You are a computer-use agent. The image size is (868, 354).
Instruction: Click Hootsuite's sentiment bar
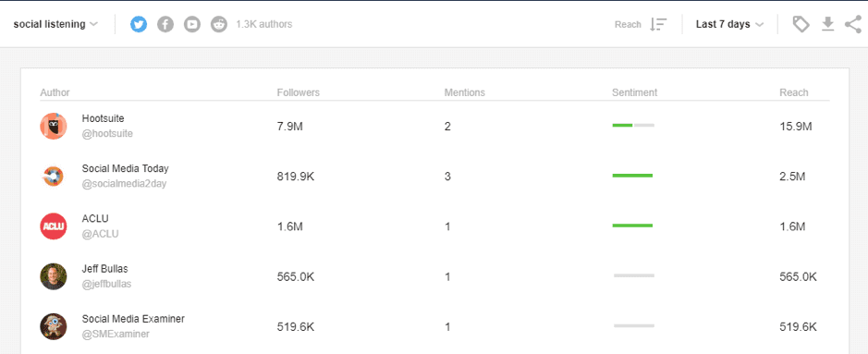pyautogui.click(x=633, y=126)
